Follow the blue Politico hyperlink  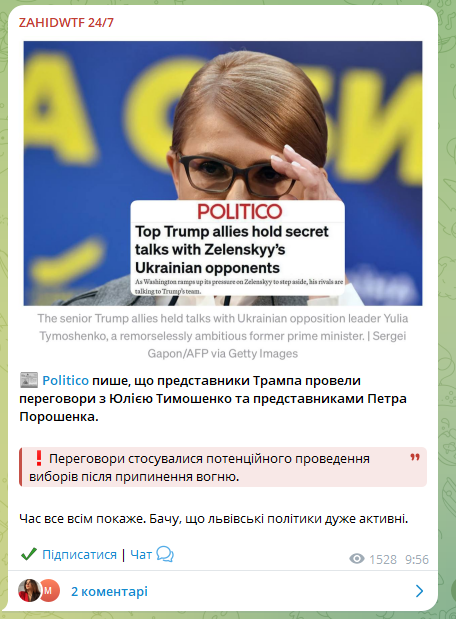pyautogui.click(x=66, y=380)
